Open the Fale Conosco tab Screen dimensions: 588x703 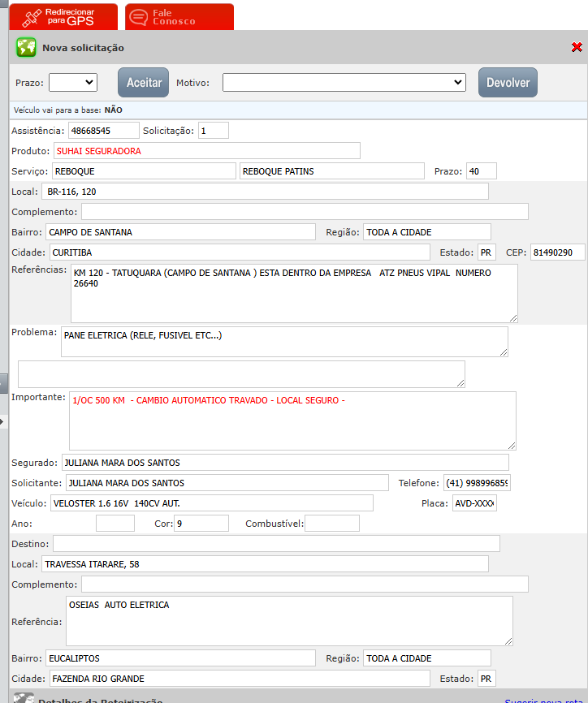pyautogui.click(x=179, y=17)
